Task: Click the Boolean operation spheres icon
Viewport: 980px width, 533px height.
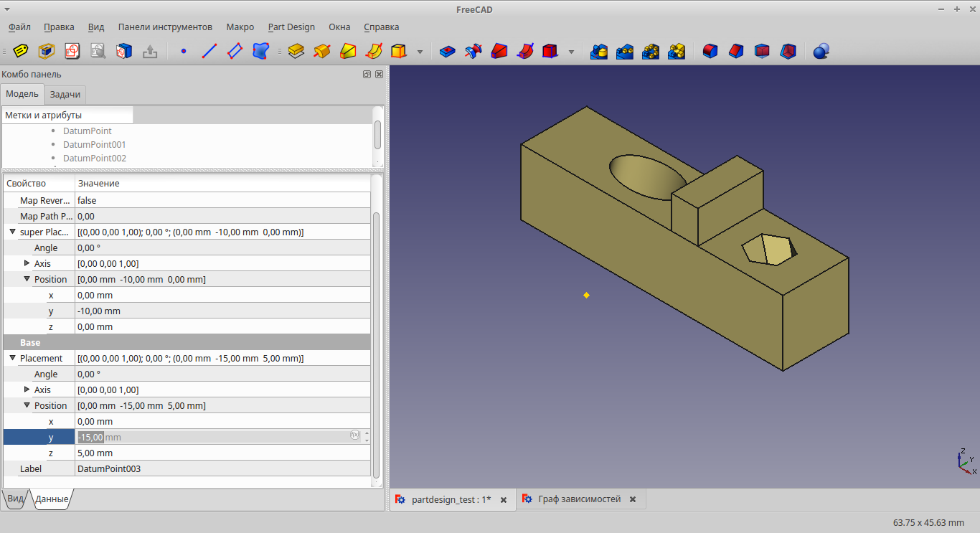Action: (x=821, y=52)
